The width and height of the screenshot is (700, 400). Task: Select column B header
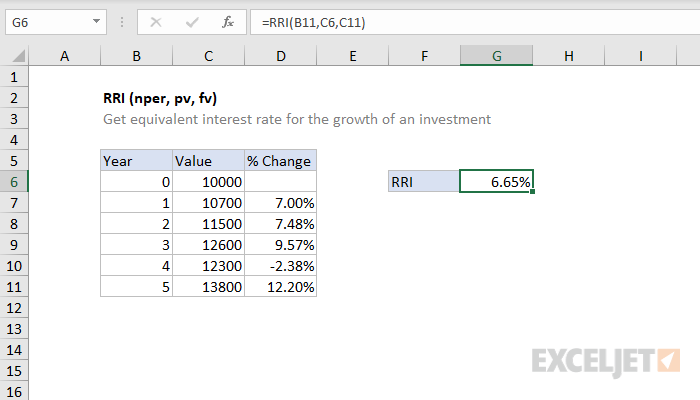[137, 56]
